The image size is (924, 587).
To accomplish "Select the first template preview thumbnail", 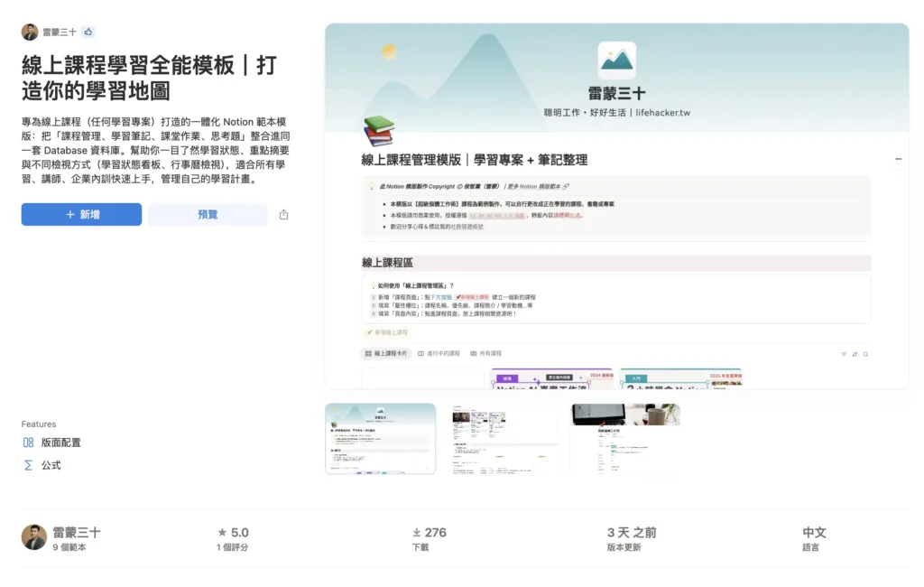I will point(380,439).
